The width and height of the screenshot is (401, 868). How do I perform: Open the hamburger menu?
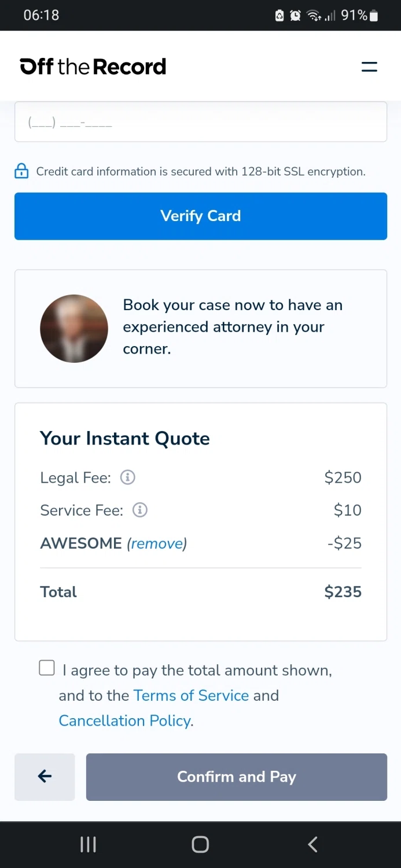pyautogui.click(x=369, y=67)
